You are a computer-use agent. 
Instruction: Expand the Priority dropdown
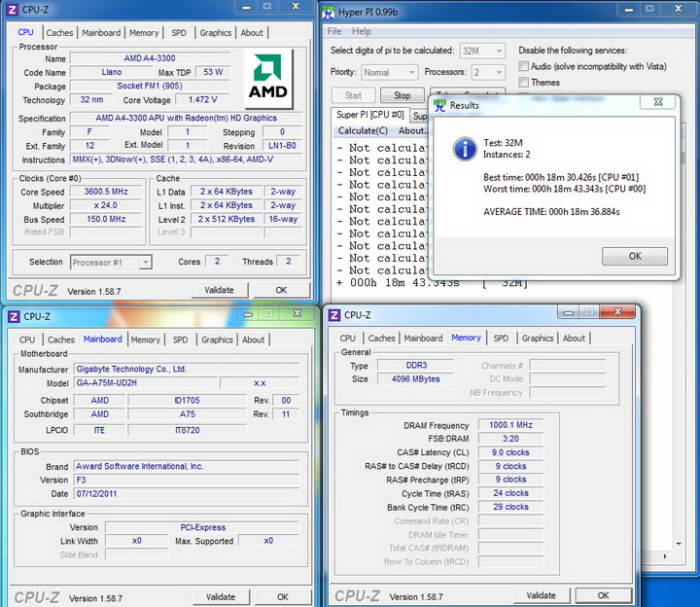392,72
